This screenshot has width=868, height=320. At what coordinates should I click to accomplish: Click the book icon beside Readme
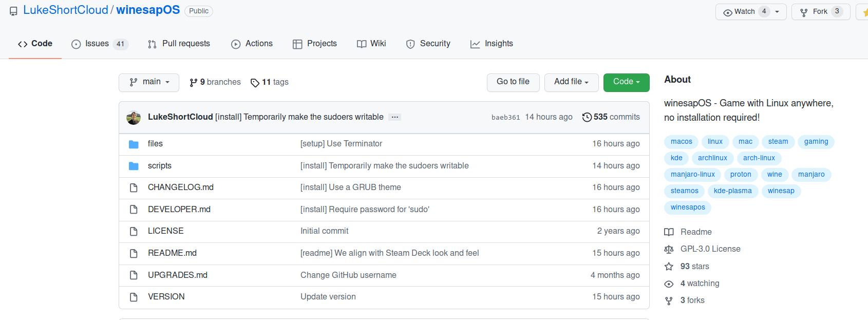click(669, 232)
